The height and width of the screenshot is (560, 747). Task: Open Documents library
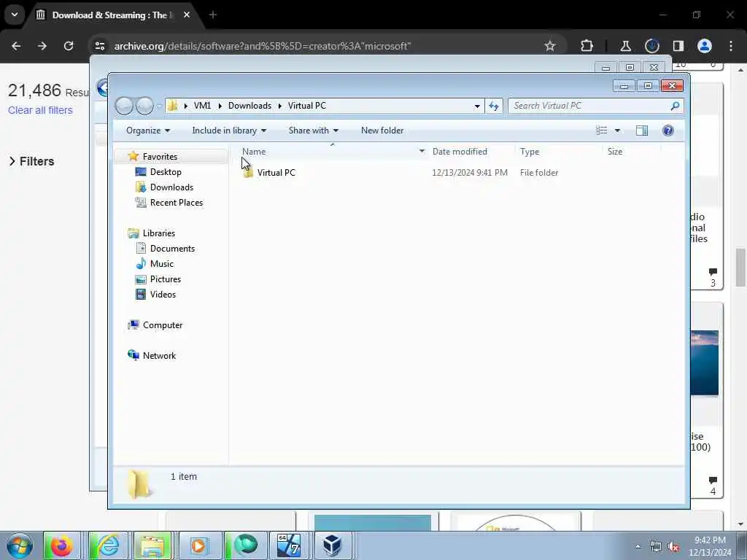[172, 249]
